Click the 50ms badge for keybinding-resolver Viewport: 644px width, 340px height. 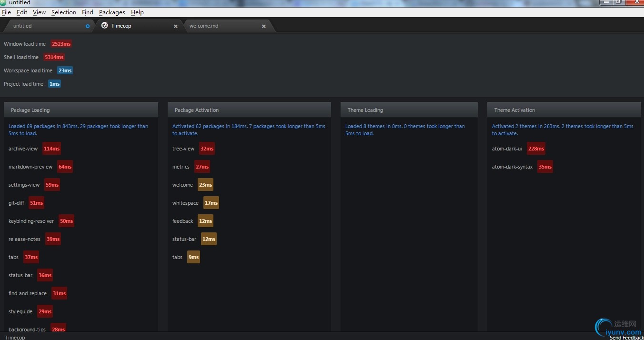66,221
